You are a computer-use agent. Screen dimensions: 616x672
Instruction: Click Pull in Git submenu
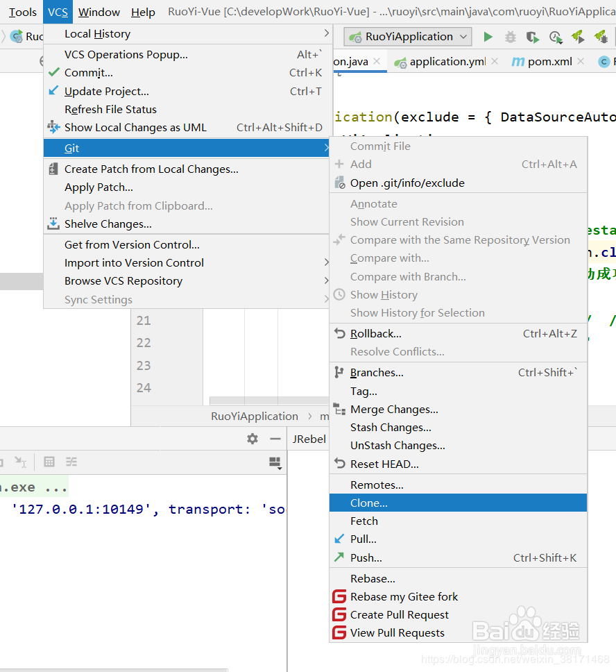click(x=458, y=539)
